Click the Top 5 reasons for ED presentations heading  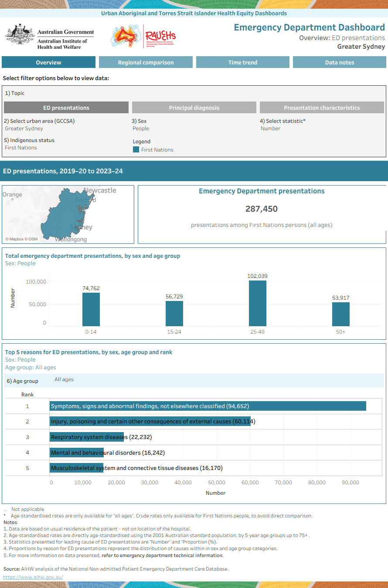point(88,352)
